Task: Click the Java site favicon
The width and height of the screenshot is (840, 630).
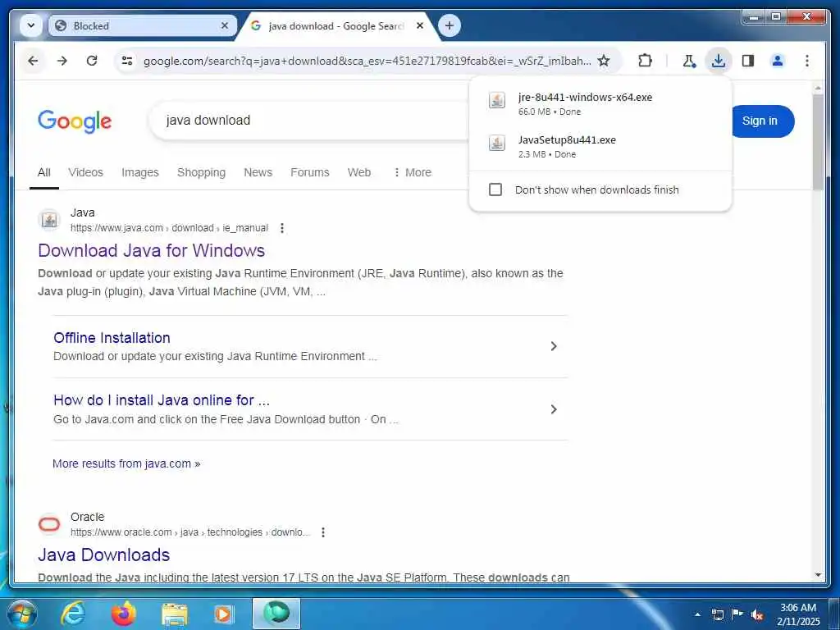Action: pyautogui.click(x=49, y=220)
